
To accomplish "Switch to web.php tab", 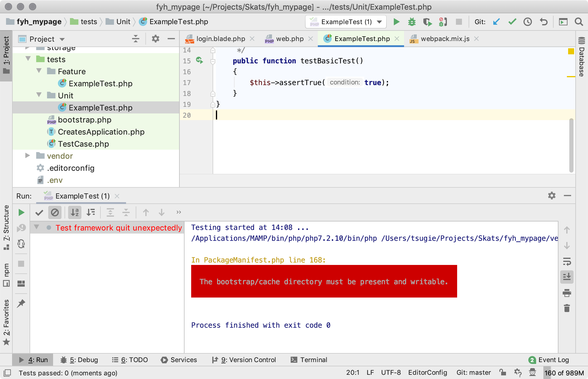I will 289,39.
